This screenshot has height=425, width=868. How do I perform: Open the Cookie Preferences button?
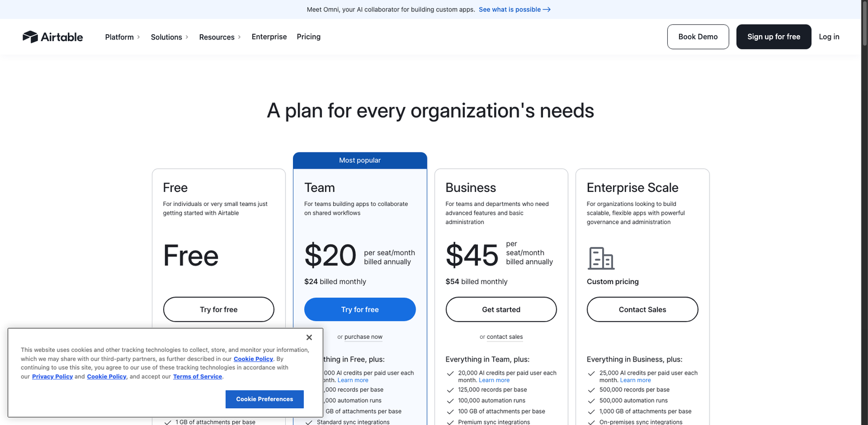point(264,399)
